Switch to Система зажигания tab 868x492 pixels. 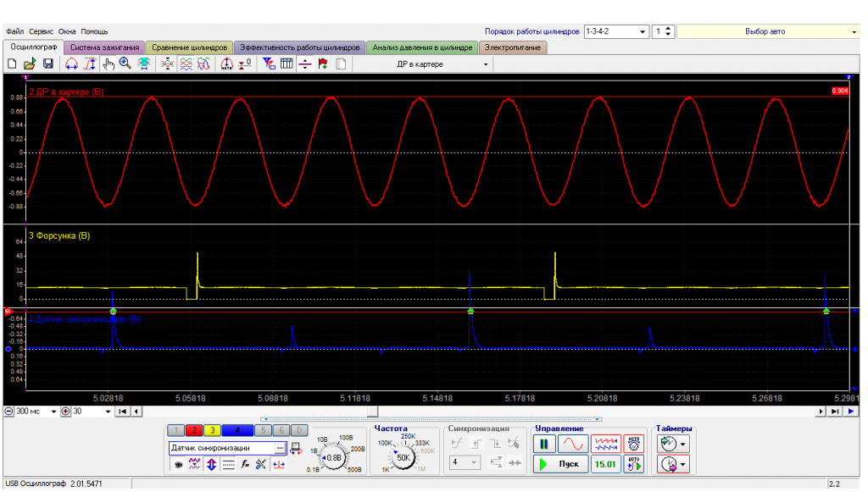104,47
